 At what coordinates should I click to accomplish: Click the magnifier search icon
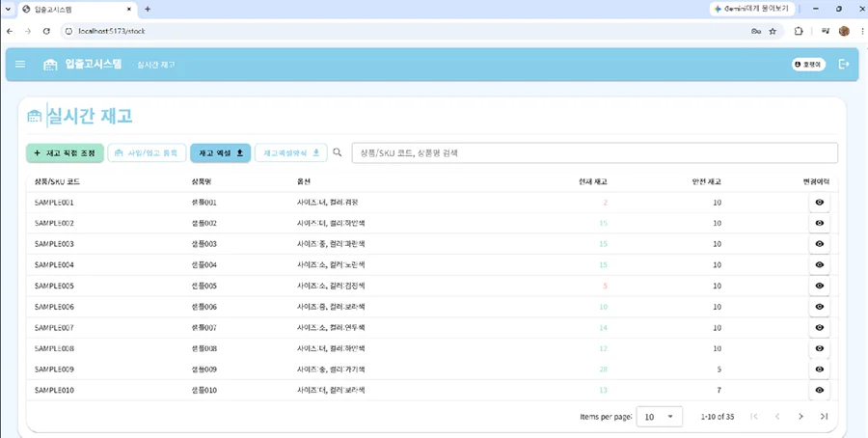click(338, 152)
